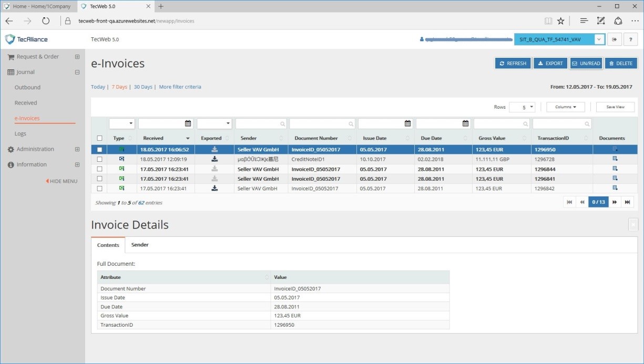Image resolution: width=644 pixels, height=364 pixels.
Task: Add page to favorites with star icon
Action: tap(560, 21)
